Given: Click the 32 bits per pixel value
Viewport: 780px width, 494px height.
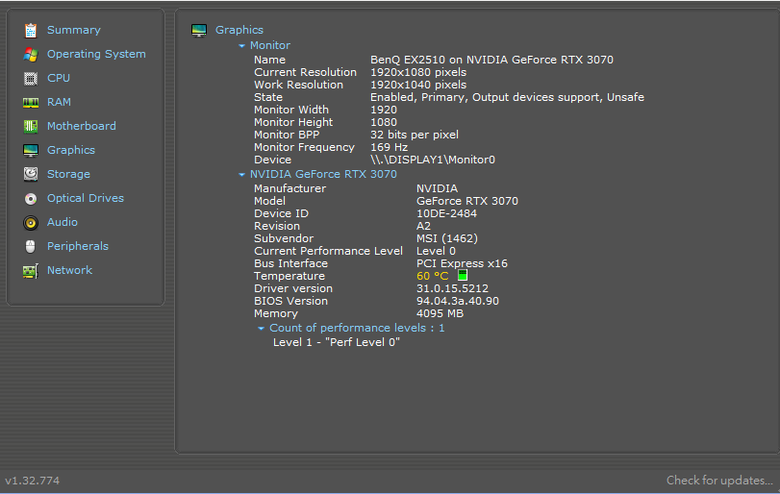Looking at the screenshot, I should click(x=414, y=135).
